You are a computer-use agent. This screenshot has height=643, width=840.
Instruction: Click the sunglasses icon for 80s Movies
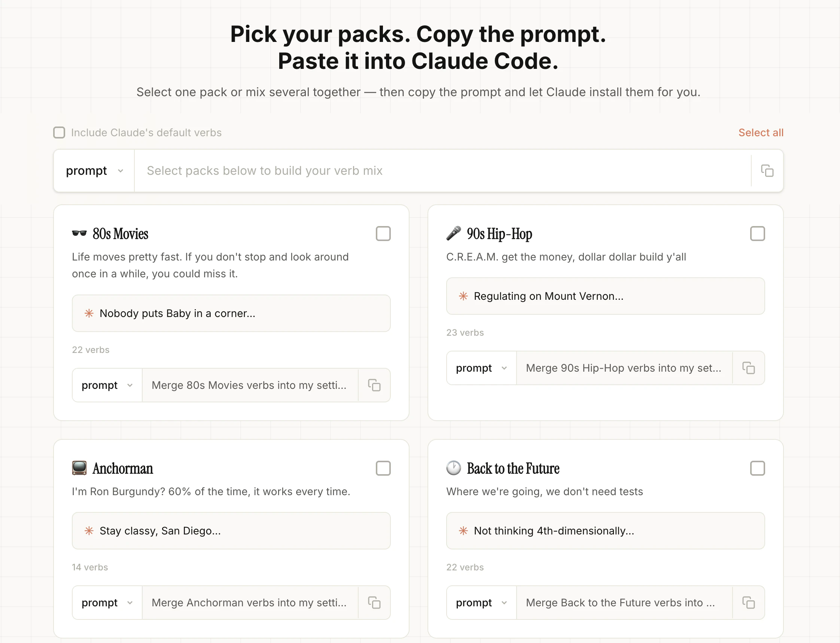point(79,234)
